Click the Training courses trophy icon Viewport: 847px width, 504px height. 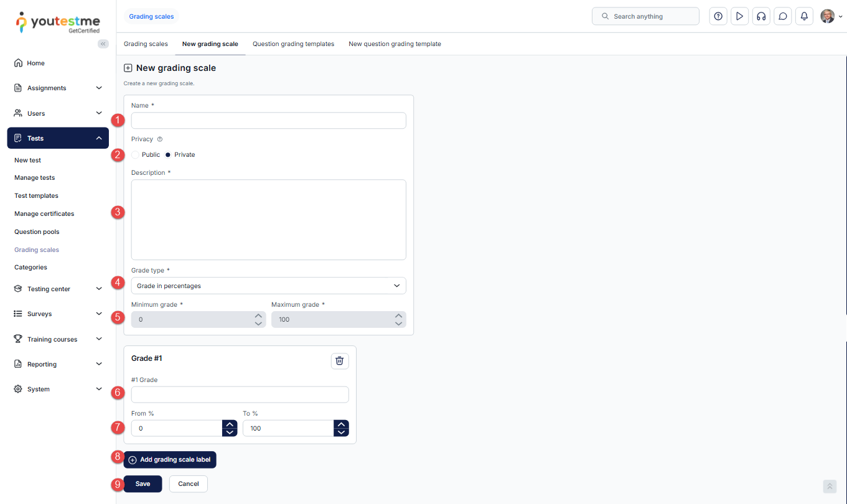pos(18,339)
